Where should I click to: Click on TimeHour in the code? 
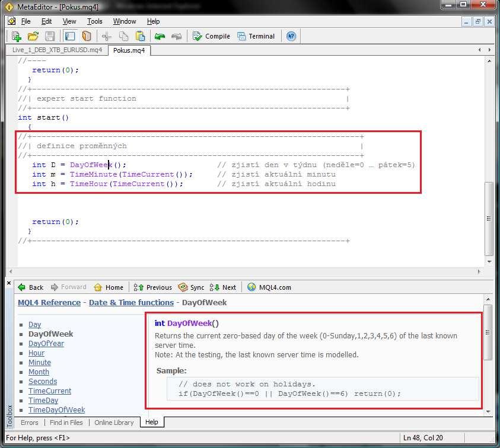click(x=88, y=184)
